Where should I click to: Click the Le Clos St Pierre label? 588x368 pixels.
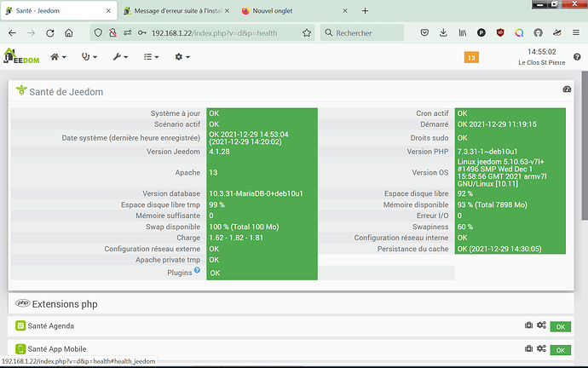pyautogui.click(x=541, y=62)
